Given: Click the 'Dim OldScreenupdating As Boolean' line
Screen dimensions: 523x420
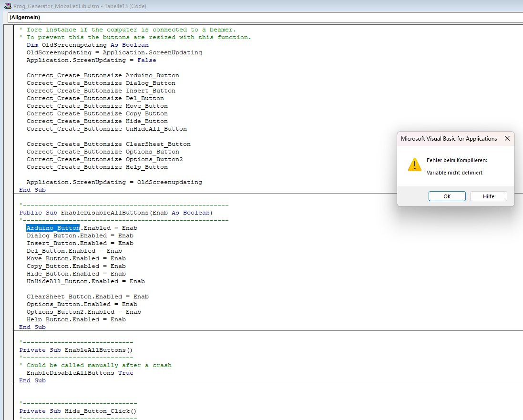Looking at the screenshot, I should [x=87, y=45].
